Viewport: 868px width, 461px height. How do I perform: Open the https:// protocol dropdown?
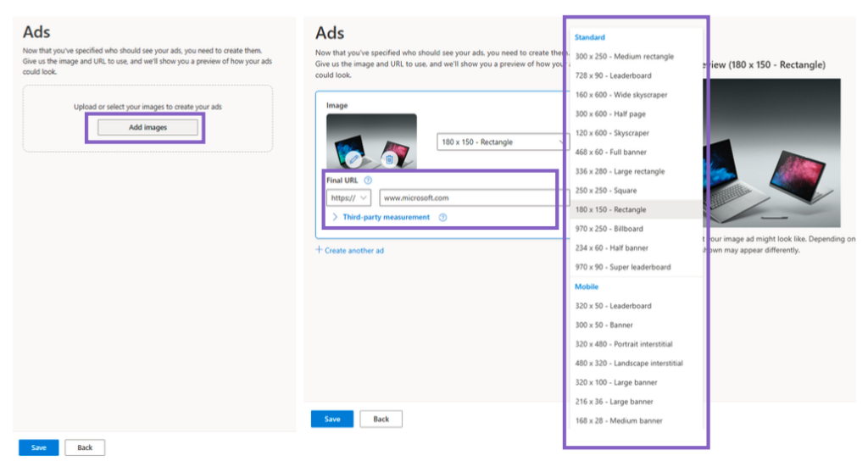click(349, 197)
